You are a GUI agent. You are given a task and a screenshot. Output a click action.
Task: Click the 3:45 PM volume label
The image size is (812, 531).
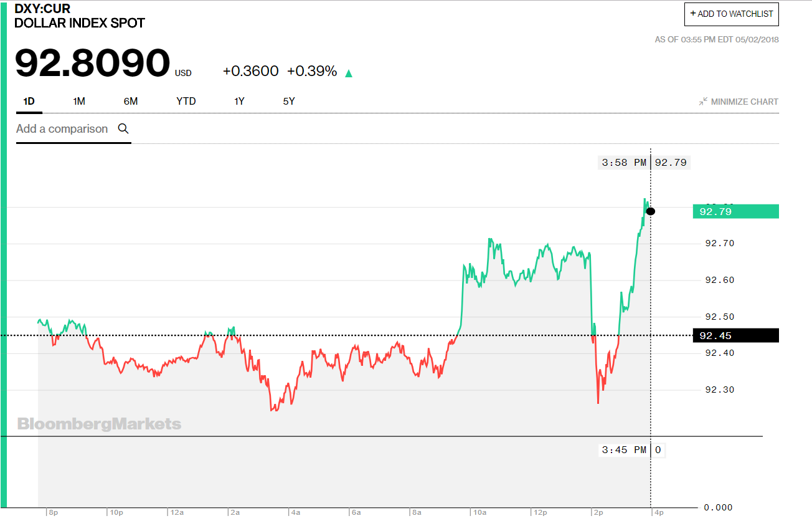(624, 450)
